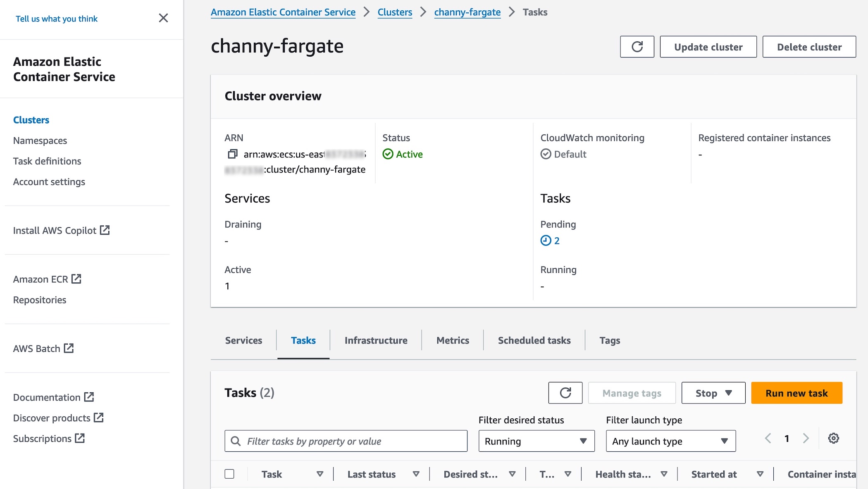Open Namespaces in the sidebar
The image size is (868, 489).
tap(40, 140)
